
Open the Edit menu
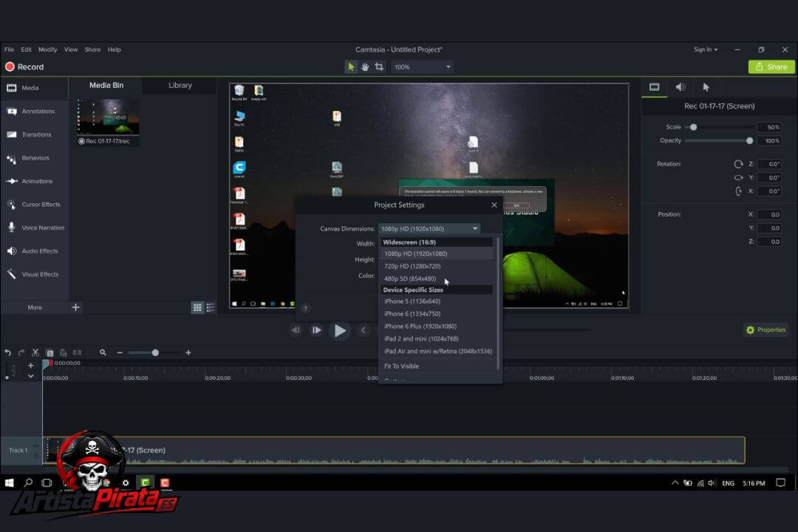(26, 50)
